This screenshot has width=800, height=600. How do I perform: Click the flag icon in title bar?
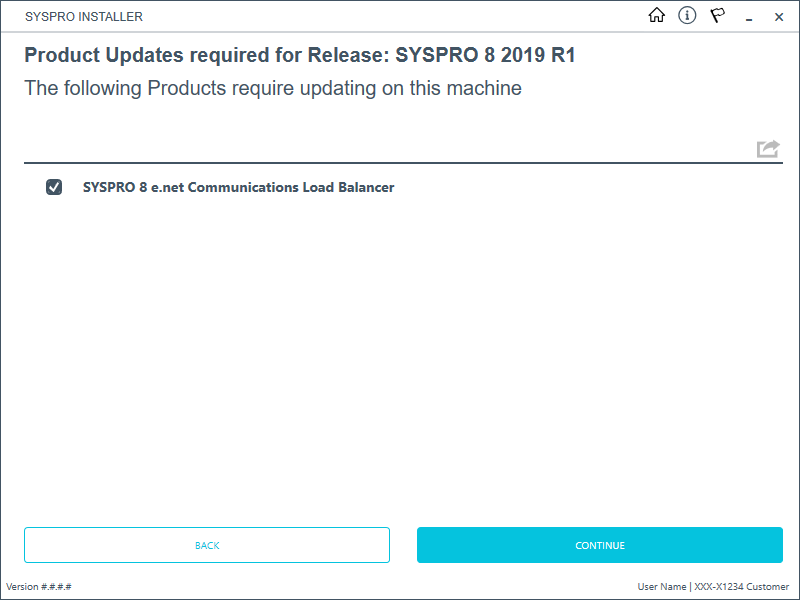[x=717, y=16]
